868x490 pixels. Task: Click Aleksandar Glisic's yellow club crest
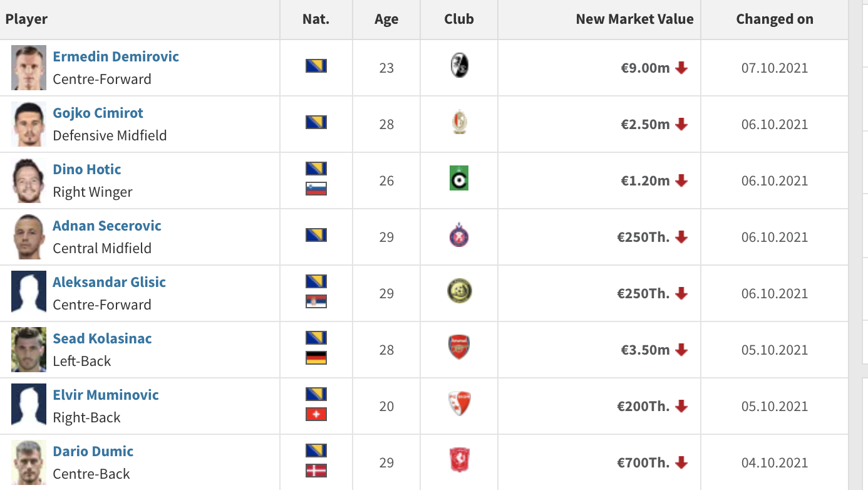point(459,291)
